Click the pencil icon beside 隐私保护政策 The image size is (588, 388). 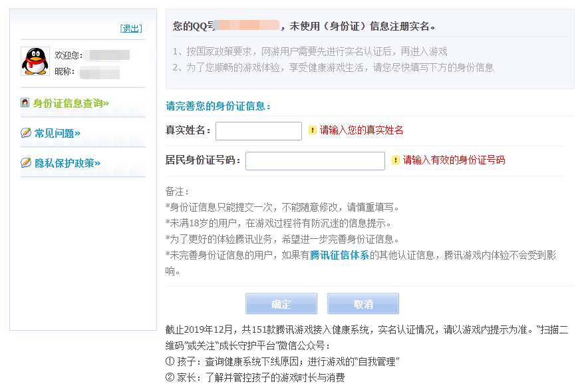(26, 163)
